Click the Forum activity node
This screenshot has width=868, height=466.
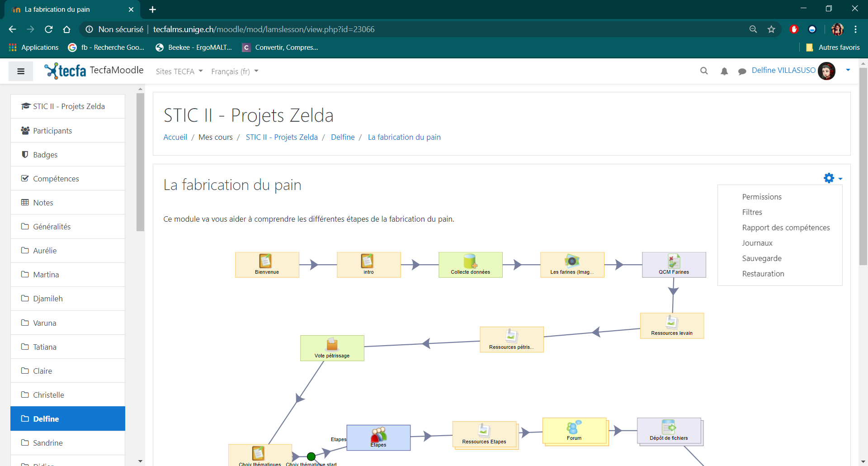point(574,430)
